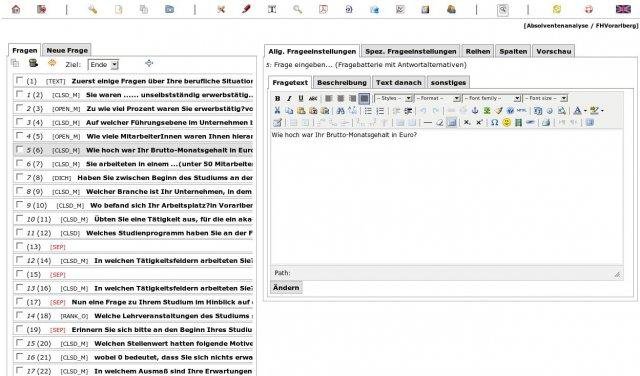
Task: Open the background highlight color arrow
Action: 602,111
